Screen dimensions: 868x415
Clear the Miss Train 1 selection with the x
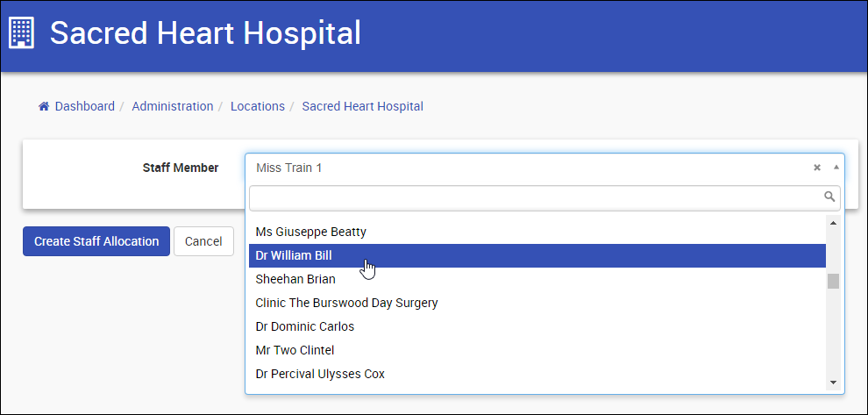pos(816,168)
